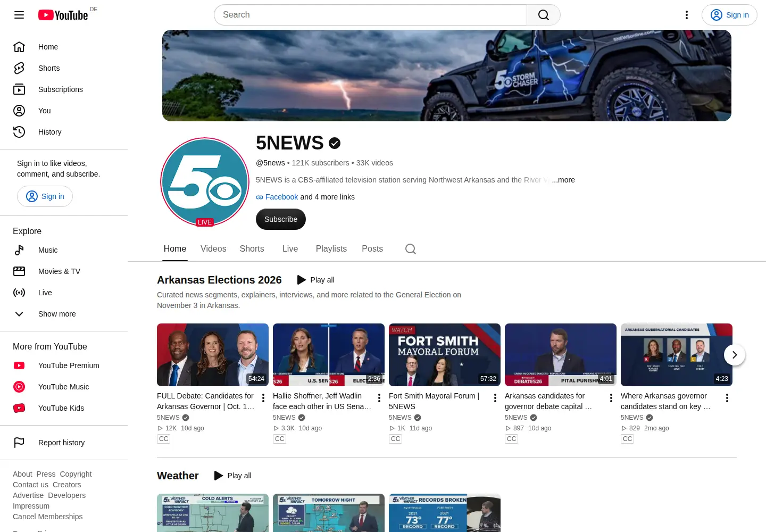The image size is (766, 532).
Task: Open Shorts from the sidebar
Action: pyautogui.click(x=64, y=68)
